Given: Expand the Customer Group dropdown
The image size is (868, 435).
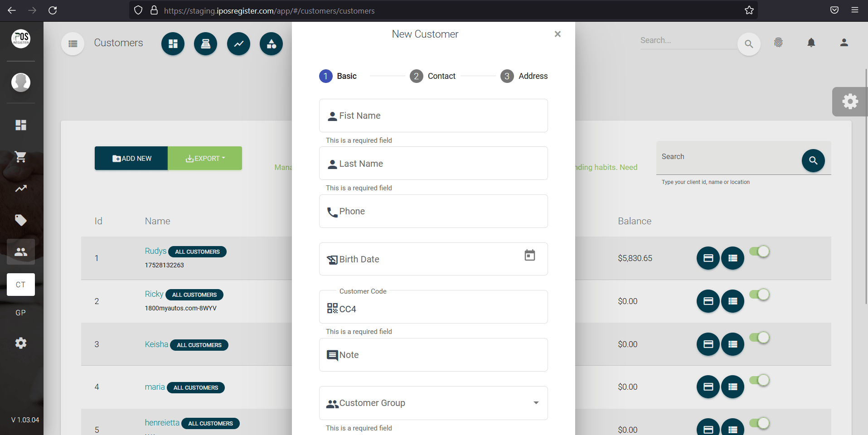Looking at the screenshot, I should point(536,403).
